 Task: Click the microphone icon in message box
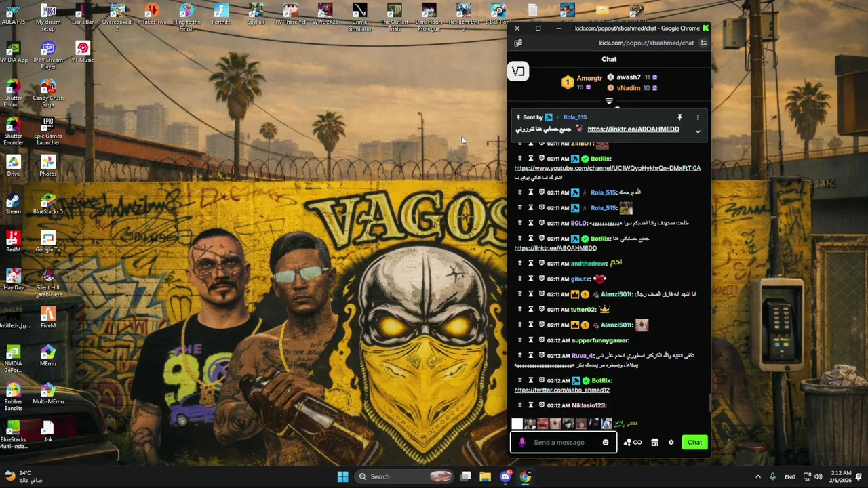[521, 443]
